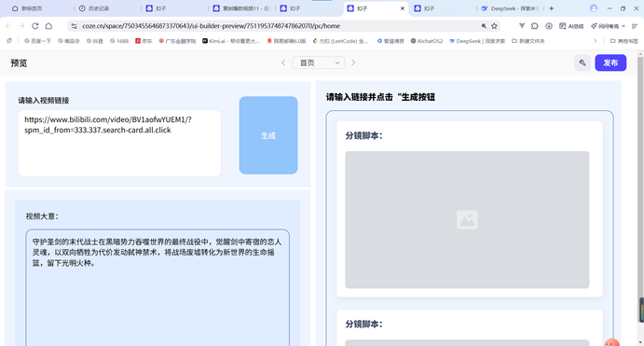
Task: Open the 智谱清言 bookmark
Action: 391,41
